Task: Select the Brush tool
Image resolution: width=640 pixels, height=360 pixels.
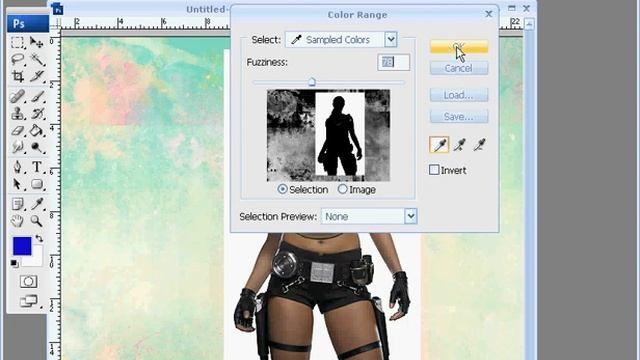Action: pyautogui.click(x=37, y=97)
